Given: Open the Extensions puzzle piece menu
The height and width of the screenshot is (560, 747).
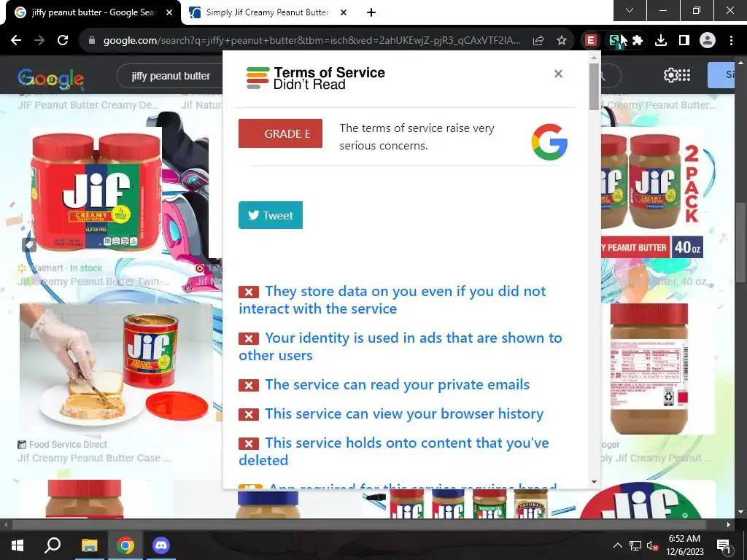Looking at the screenshot, I should [638, 41].
